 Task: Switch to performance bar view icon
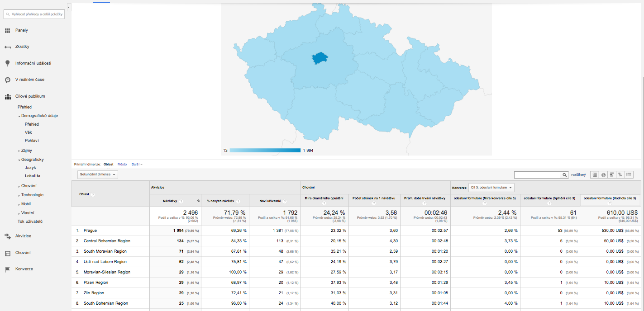point(611,175)
